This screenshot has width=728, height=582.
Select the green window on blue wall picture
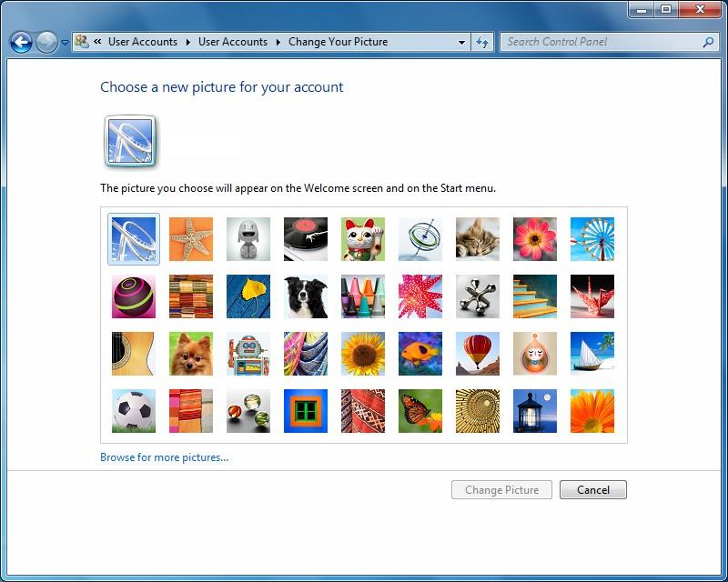[306, 411]
